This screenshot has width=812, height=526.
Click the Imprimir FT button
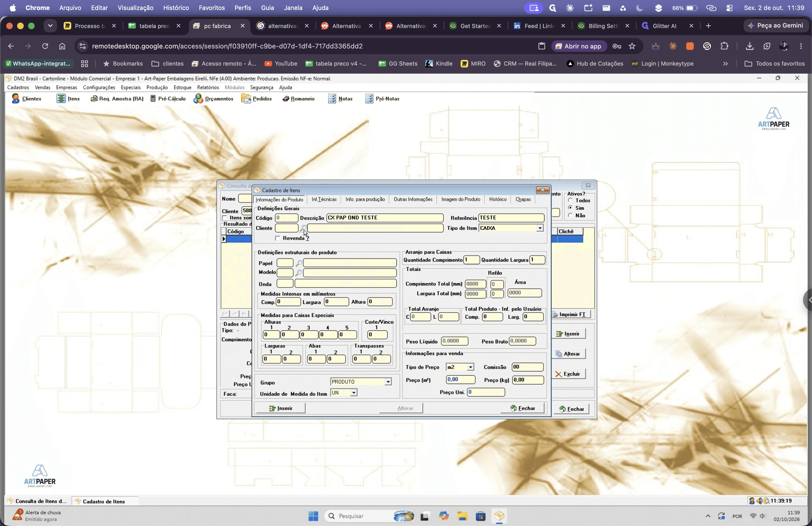click(x=571, y=314)
